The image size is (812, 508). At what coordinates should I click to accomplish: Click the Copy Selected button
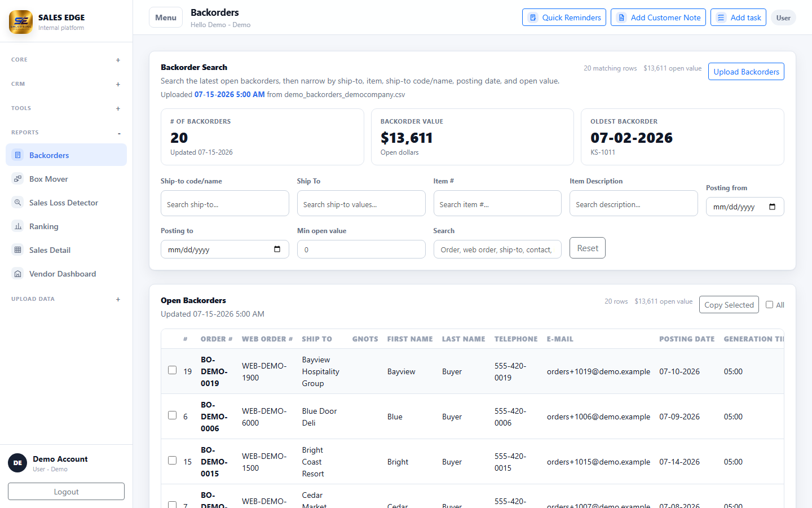[729, 305]
